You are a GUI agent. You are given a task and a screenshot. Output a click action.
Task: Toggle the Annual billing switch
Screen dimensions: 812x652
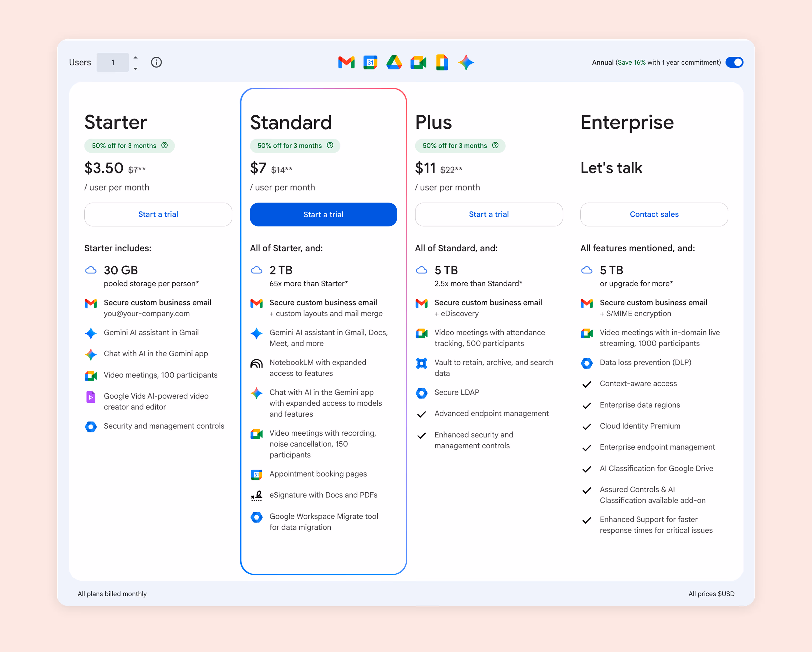(x=734, y=62)
